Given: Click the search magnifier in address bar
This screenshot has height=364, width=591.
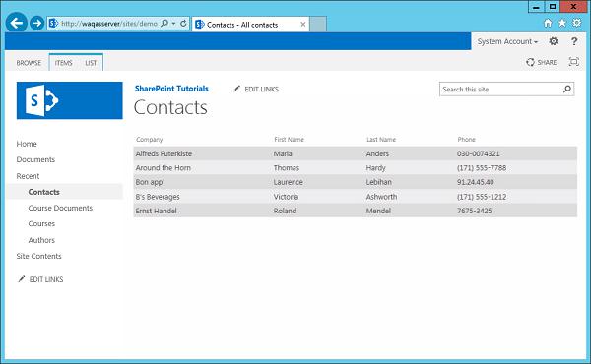Looking at the screenshot, I should [164, 24].
